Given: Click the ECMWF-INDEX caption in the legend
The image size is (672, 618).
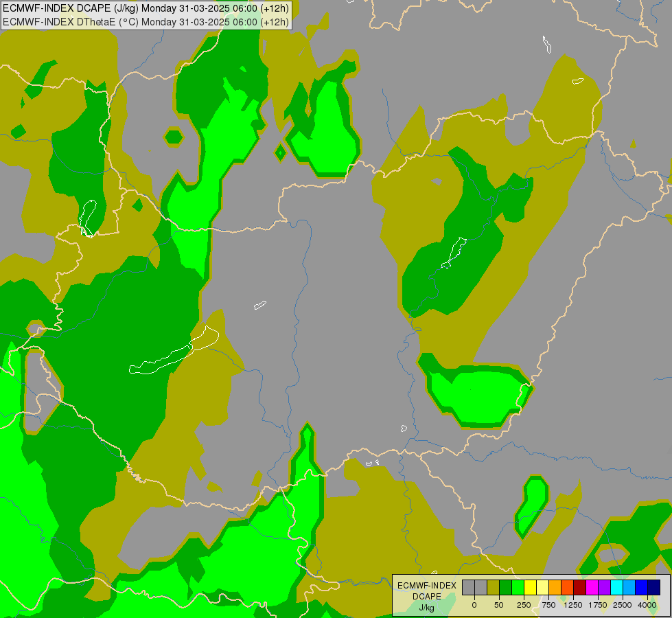Looking at the screenshot, I should 427,586.
